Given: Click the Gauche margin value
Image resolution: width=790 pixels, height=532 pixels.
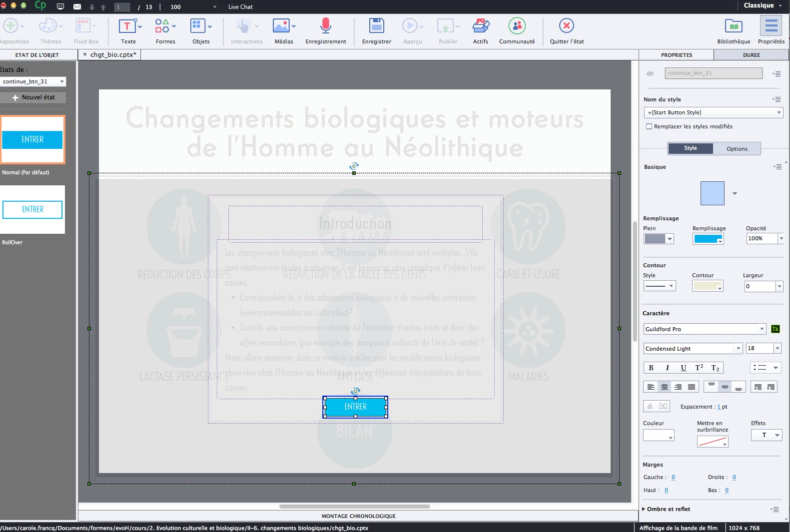Looking at the screenshot, I should click(x=673, y=477).
